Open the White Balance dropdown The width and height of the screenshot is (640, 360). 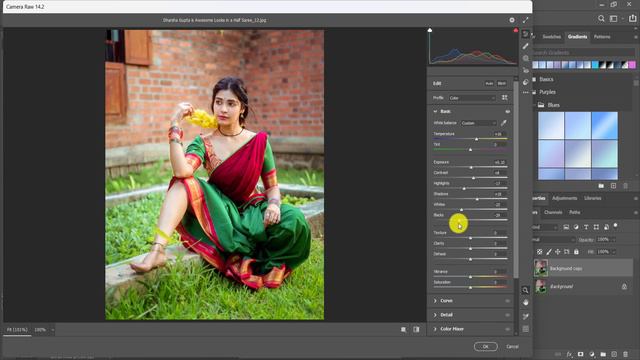pyautogui.click(x=479, y=123)
